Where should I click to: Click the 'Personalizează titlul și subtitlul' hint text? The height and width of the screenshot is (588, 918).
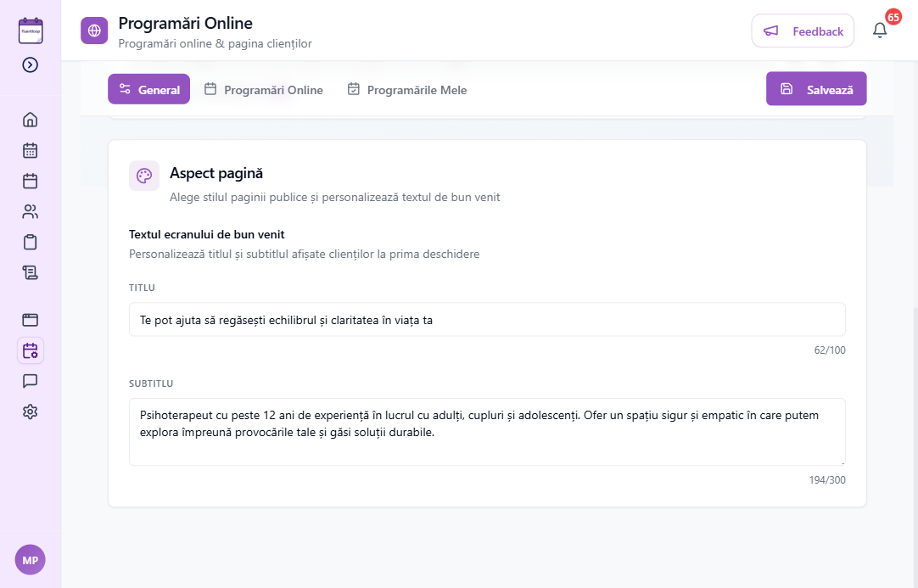[x=305, y=255]
